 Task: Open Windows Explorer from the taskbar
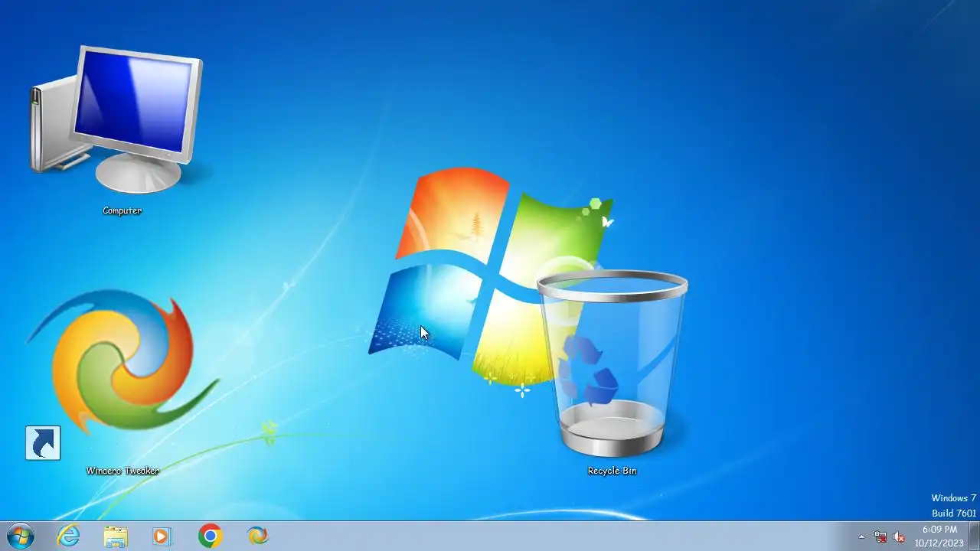point(116,536)
